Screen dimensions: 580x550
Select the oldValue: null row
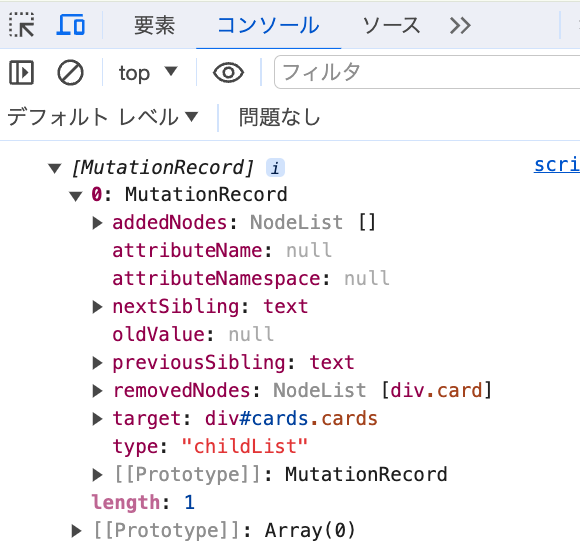[193, 335]
